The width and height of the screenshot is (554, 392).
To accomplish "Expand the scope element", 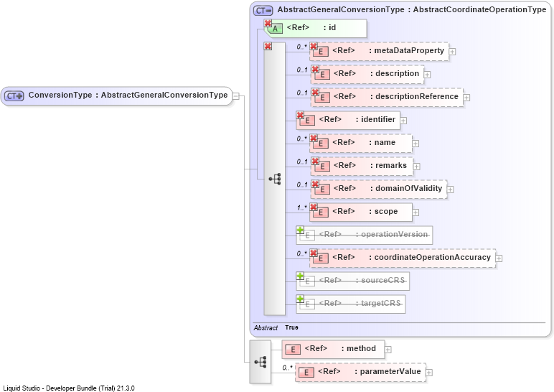I will click(x=415, y=213).
